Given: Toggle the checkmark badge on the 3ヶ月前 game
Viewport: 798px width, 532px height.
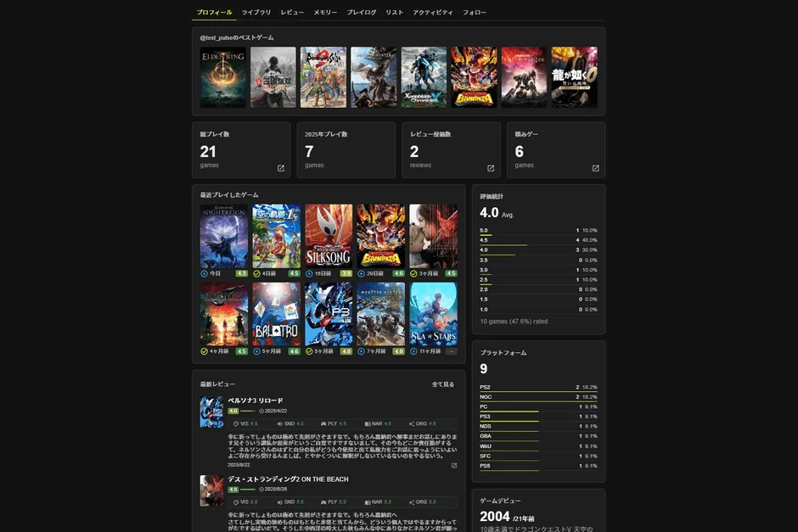Looking at the screenshot, I should [413, 273].
